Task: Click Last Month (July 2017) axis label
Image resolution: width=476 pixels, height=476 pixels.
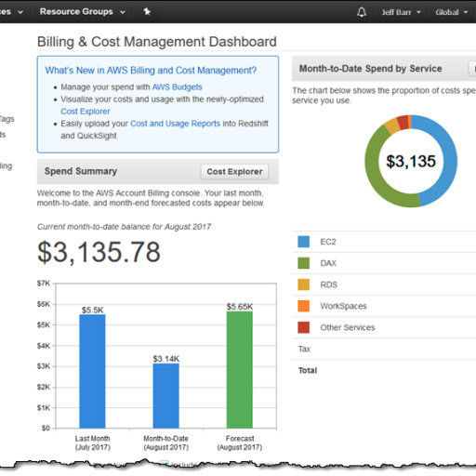Action: 92,443
